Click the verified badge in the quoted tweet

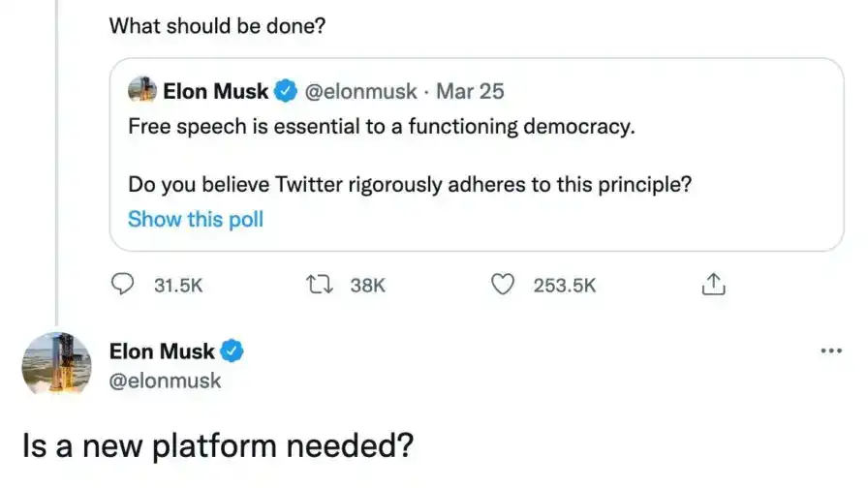pyautogui.click(x=286, y=92)
